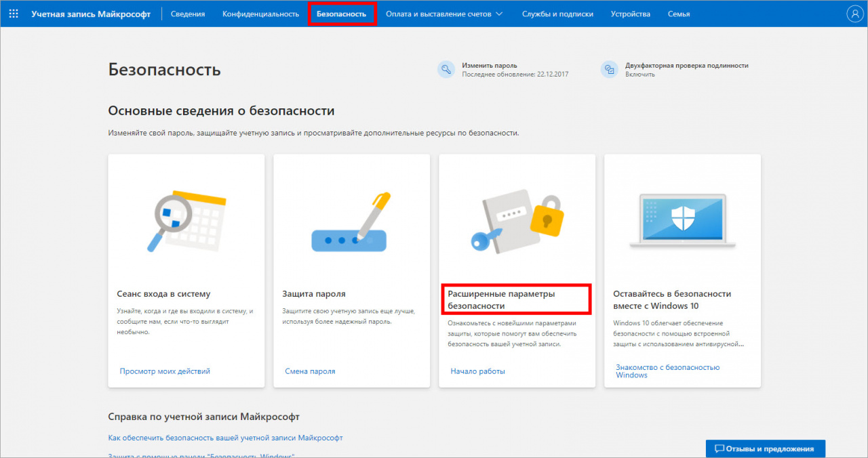
Task: Click Защита пароля card title
Action: tap(314, 294)
